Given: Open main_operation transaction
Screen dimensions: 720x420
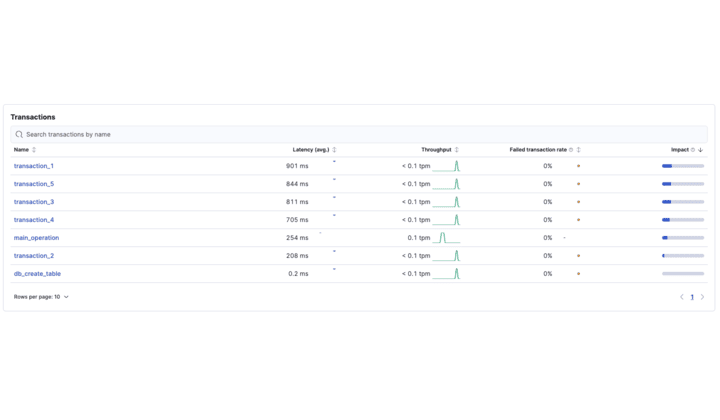Looking at the screenshot, I should [x=36, y=238].
